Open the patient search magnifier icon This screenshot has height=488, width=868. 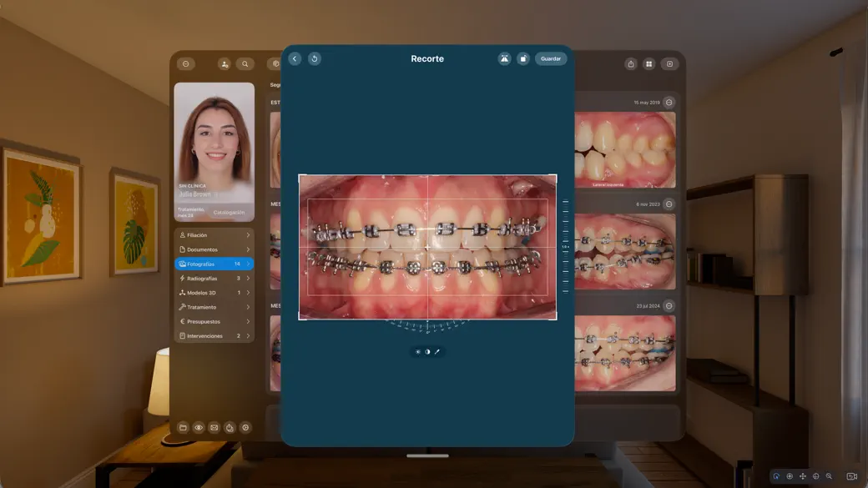coord(245,63)
